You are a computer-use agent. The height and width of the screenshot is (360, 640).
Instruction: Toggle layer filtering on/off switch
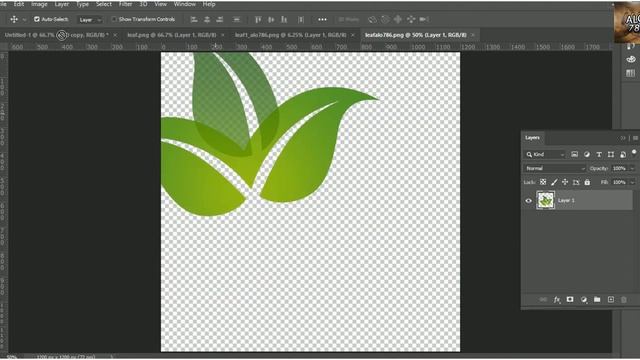coord(634,152)
